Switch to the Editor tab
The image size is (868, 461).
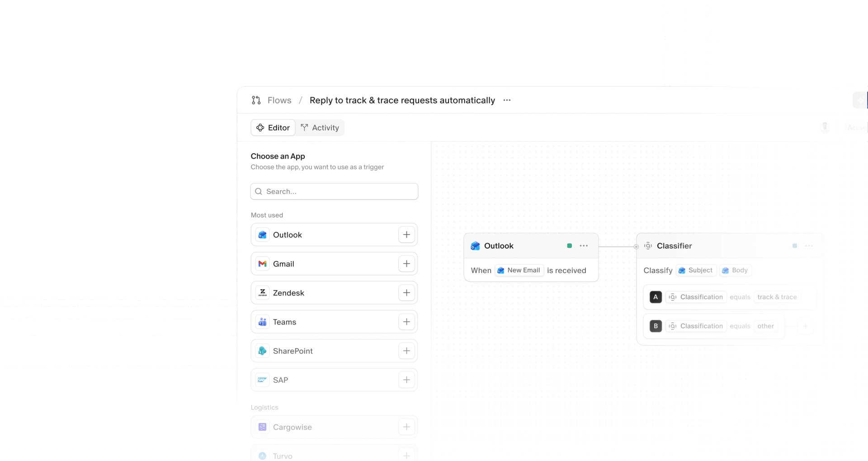(273, 128)
